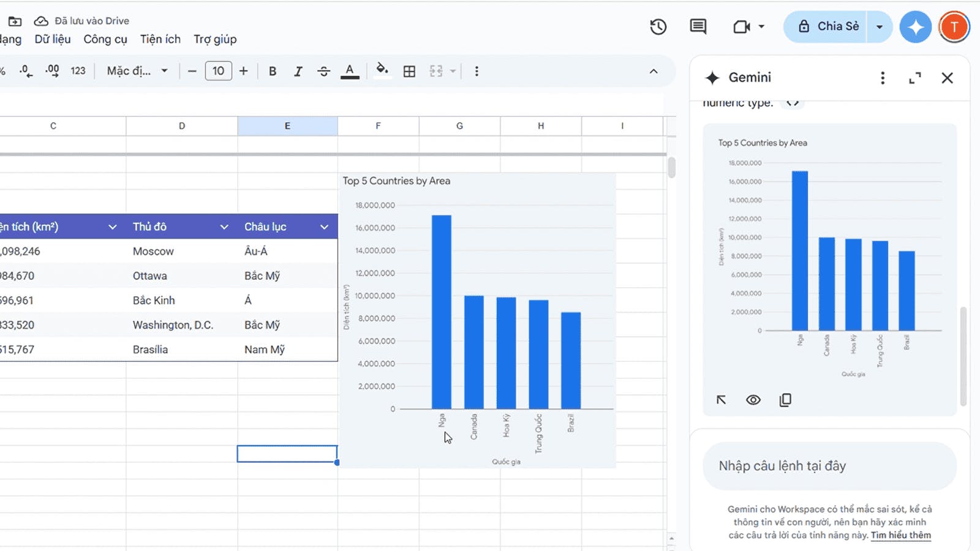The height and width of the screenshot is (551, 980).
Task: Click the move-to-folder icon
Action: tap(15, 21)
